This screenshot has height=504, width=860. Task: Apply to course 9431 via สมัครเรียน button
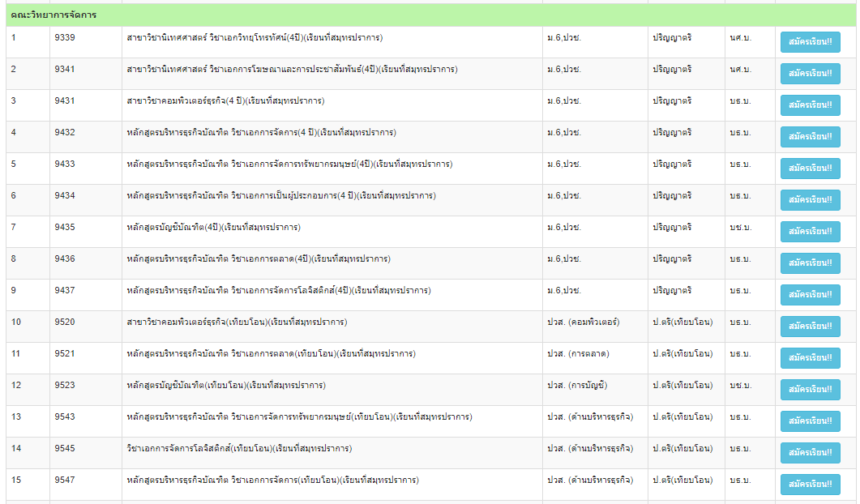[x=810, y=105]
